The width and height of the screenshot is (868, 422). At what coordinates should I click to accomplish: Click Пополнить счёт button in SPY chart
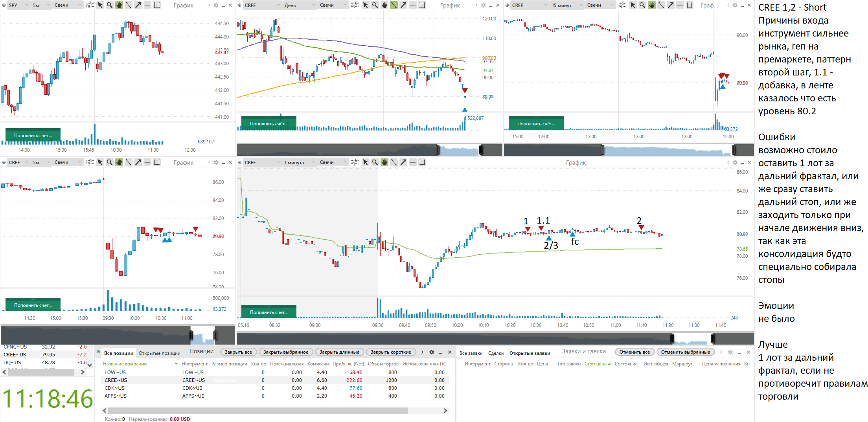click(33, 135)
